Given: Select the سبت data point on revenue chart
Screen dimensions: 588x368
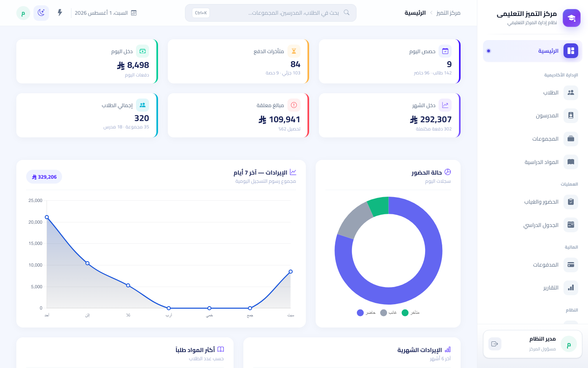Looking at the screenshot, I should point(291,272).
